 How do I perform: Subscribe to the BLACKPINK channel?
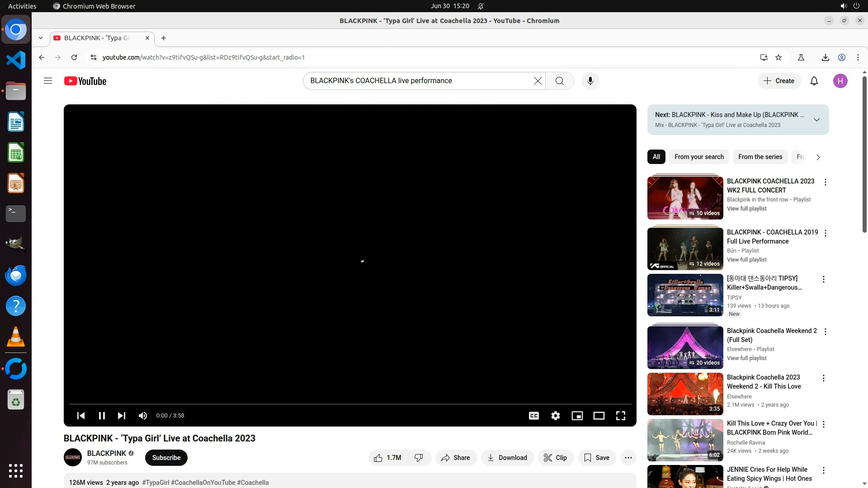point(166,458)
